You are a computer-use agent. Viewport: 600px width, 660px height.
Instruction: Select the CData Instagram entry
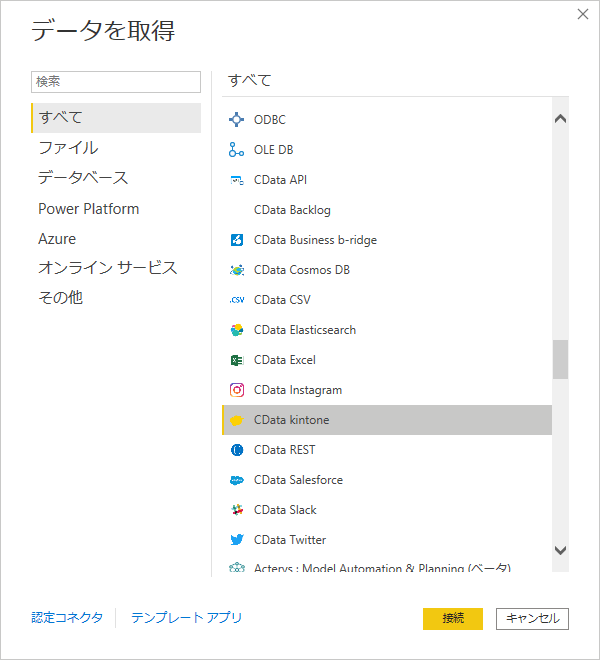[387, 390]
